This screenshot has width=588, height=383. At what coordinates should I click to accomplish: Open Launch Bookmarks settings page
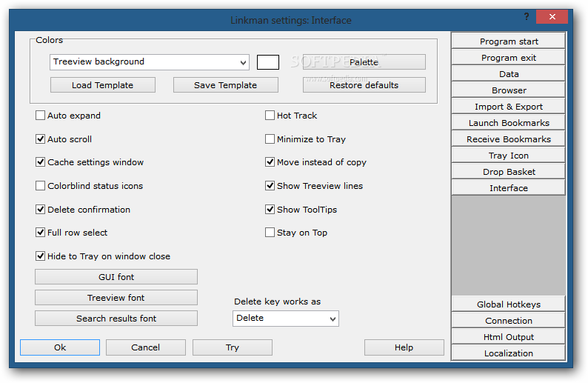click(508, 123)
